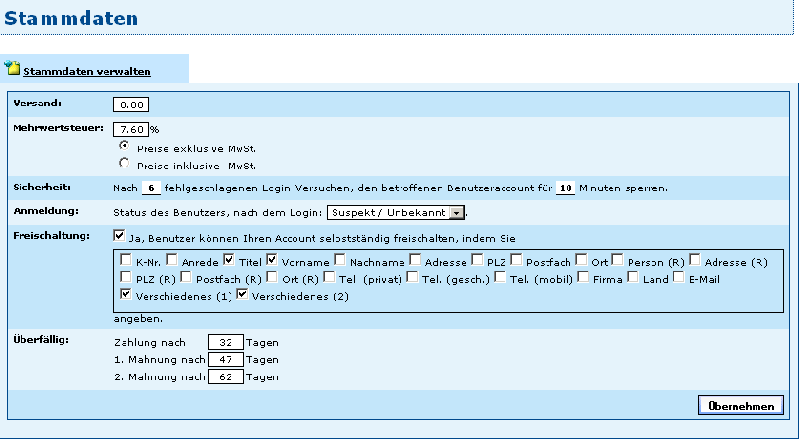Click the Stammdaten verwalten folder icon
This screenshot has width=800, height=439.
pyautogui.click(x=12, y=69)
